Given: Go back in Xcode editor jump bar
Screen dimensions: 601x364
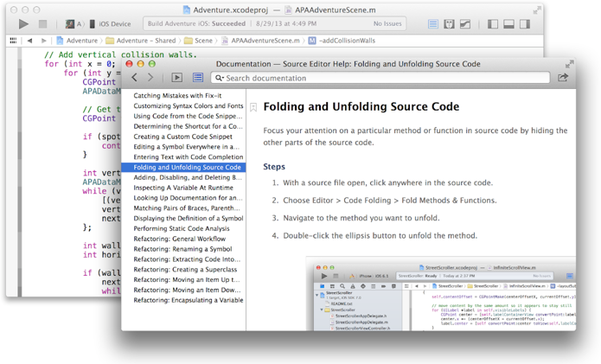Looking at the screenshot, I should 29,41.
